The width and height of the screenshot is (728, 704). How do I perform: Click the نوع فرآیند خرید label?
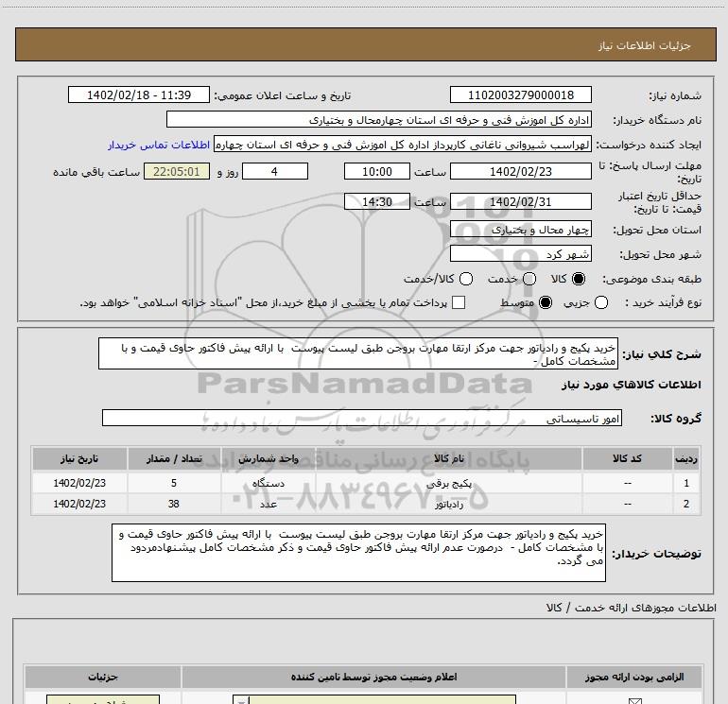click(x=663, y=303)
